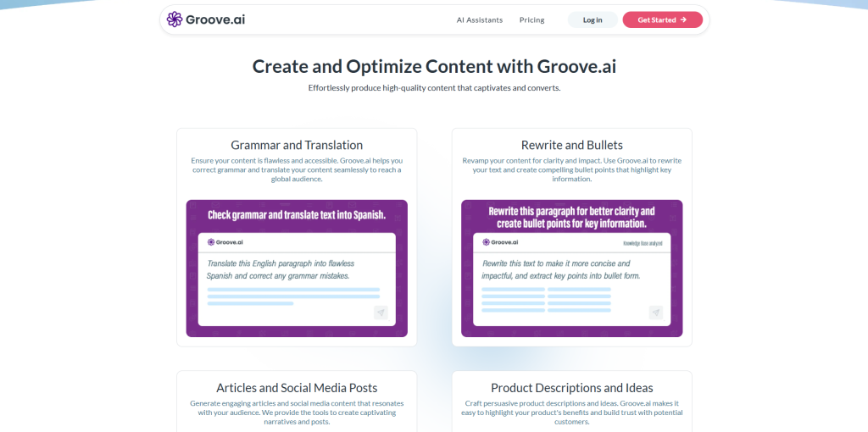The width and height of the screenshot is (868, 432).
Task: Click the Groove.ai logo in grammar preview card
Action: tap(225, 241)
